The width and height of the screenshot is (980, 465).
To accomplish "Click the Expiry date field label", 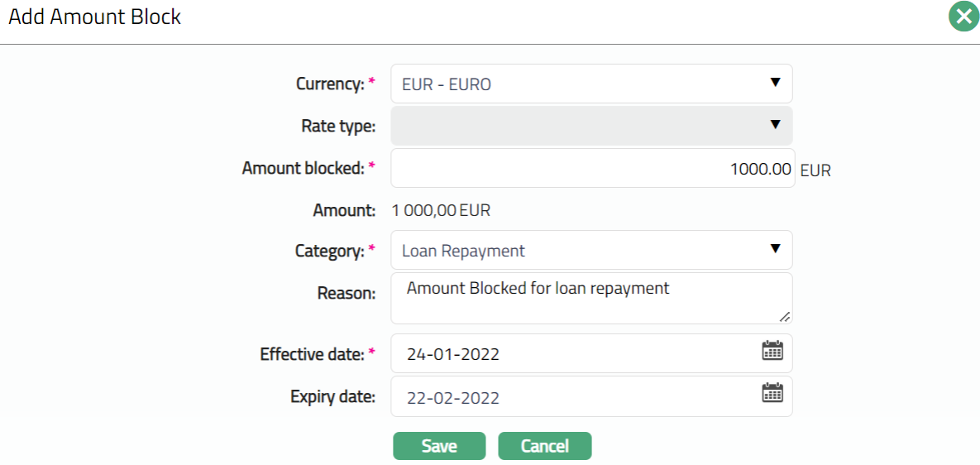I will point(332,396).
